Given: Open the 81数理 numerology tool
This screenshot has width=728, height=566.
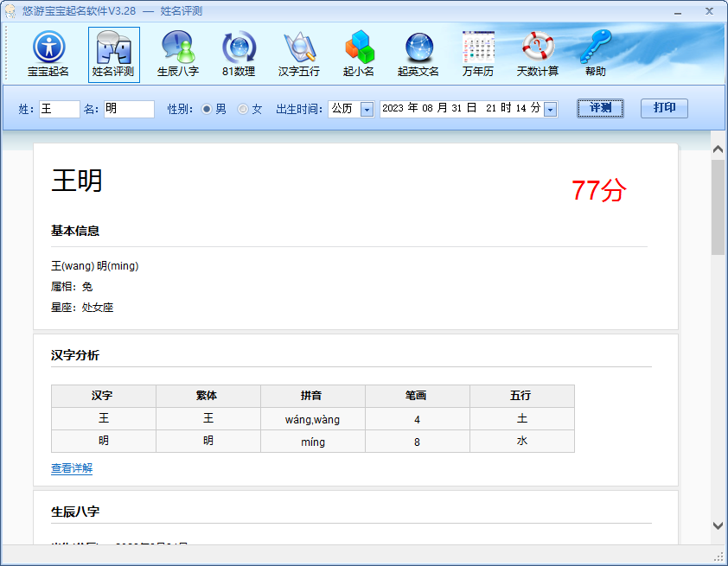Looking at the screenshot, I should [239, 54].
